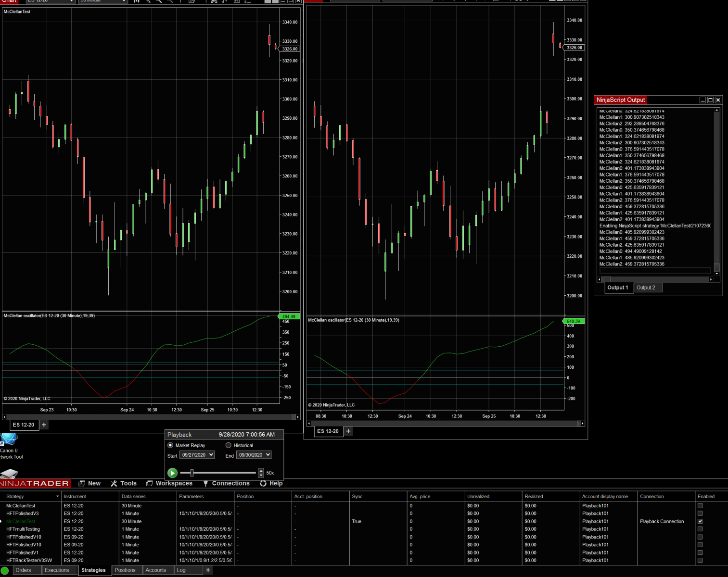The image size is (728, 577).
Task: Add a new tab to the left chart
Action: click(44, 425)
